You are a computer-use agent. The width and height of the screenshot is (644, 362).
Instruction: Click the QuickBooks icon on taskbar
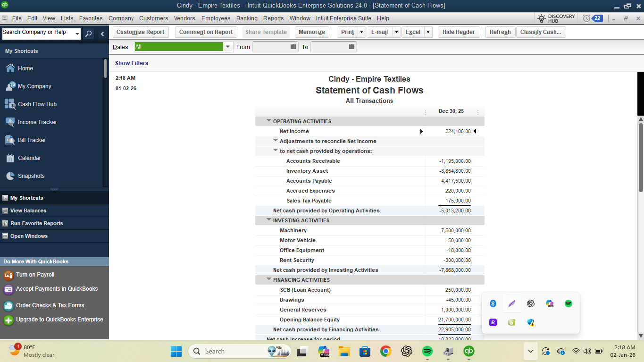coord(468,351)
